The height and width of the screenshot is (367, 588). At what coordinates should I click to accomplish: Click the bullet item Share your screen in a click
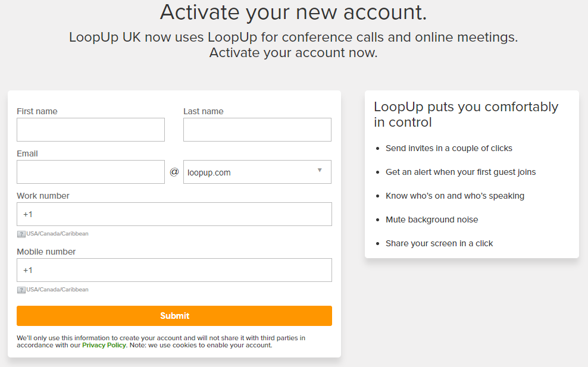[x=439, y=243]
